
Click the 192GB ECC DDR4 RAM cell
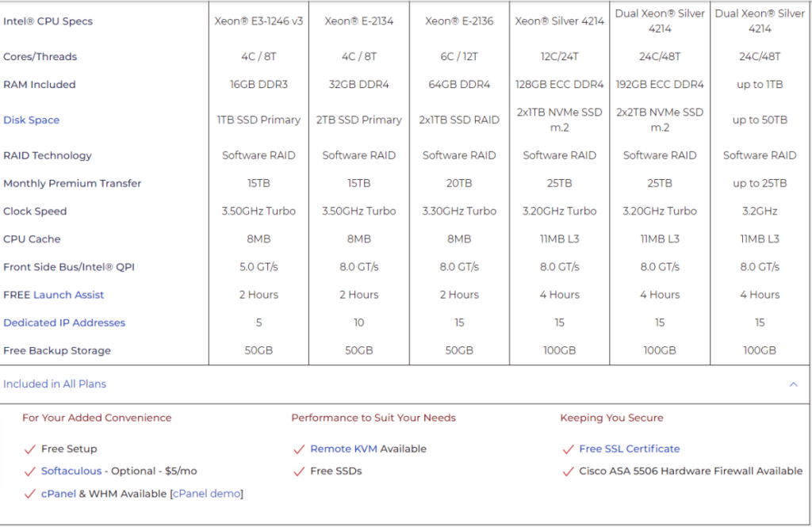(659, 84)
